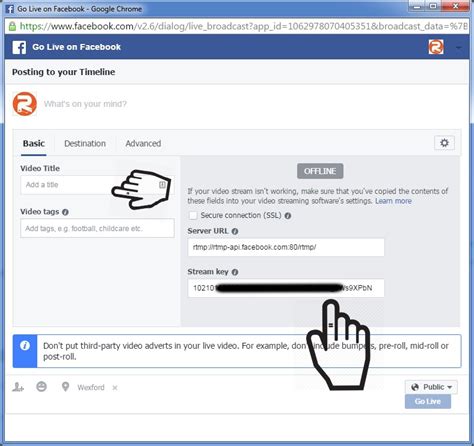Enable the Secure connection (SSL) checkbox

[193, 215]
